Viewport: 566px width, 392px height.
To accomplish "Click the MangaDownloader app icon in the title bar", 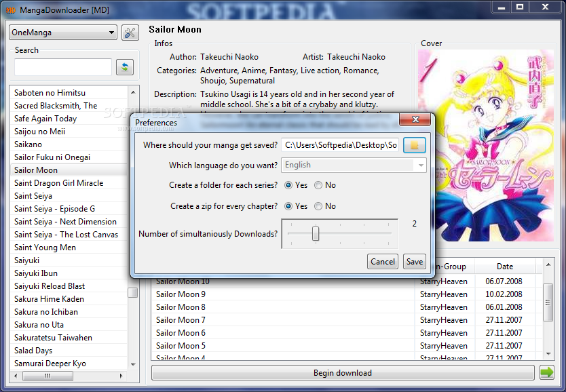I will pyautogui.click(x=11, y=10).
